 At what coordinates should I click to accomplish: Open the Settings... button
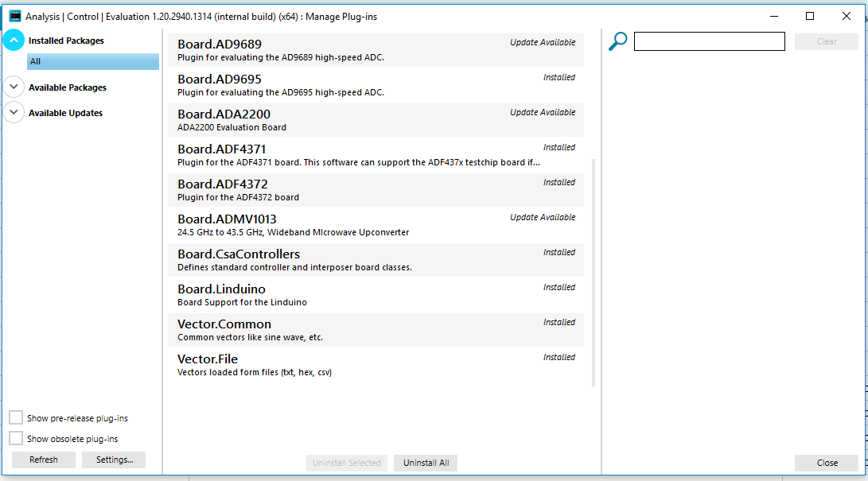pos(114,460)
